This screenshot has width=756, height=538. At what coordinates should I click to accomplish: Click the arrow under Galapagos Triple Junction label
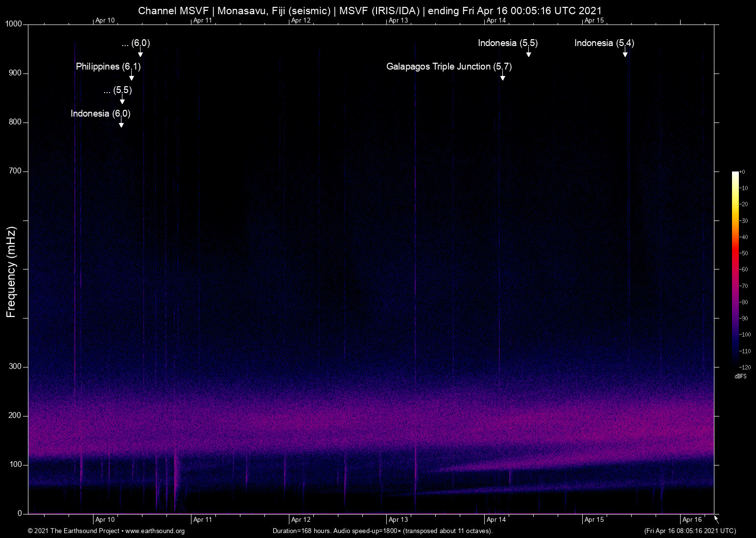click(x=502, y=77)
